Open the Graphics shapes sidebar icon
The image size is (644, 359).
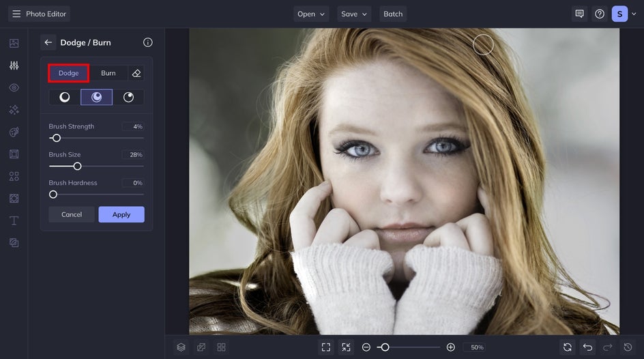pyautogui.click(x=14, y=176)
